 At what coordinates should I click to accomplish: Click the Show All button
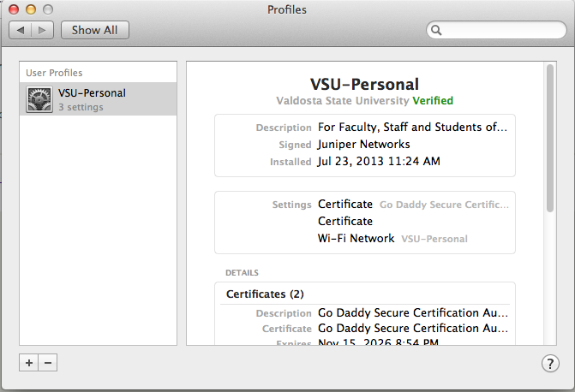(94, 30)
